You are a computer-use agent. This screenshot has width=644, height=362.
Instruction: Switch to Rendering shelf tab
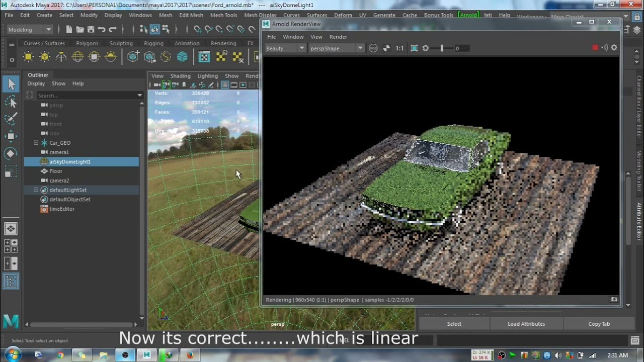pyautogui.click(x=223, y=43)
